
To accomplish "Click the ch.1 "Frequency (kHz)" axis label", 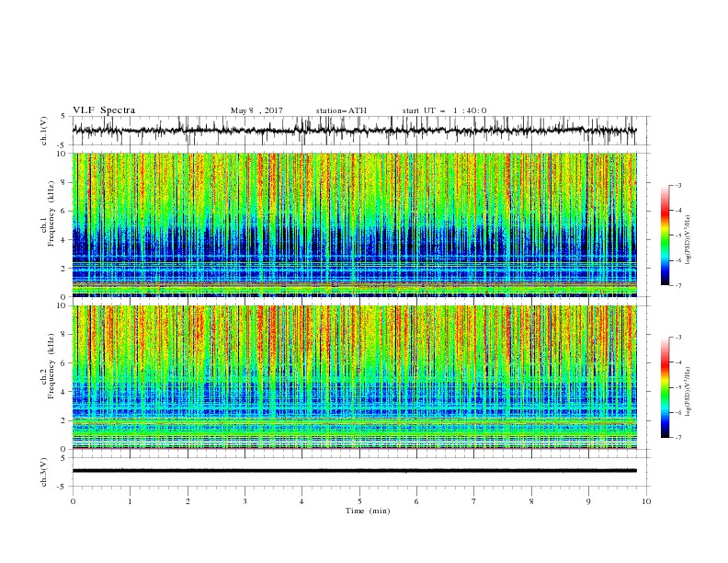I will point(51,213).
